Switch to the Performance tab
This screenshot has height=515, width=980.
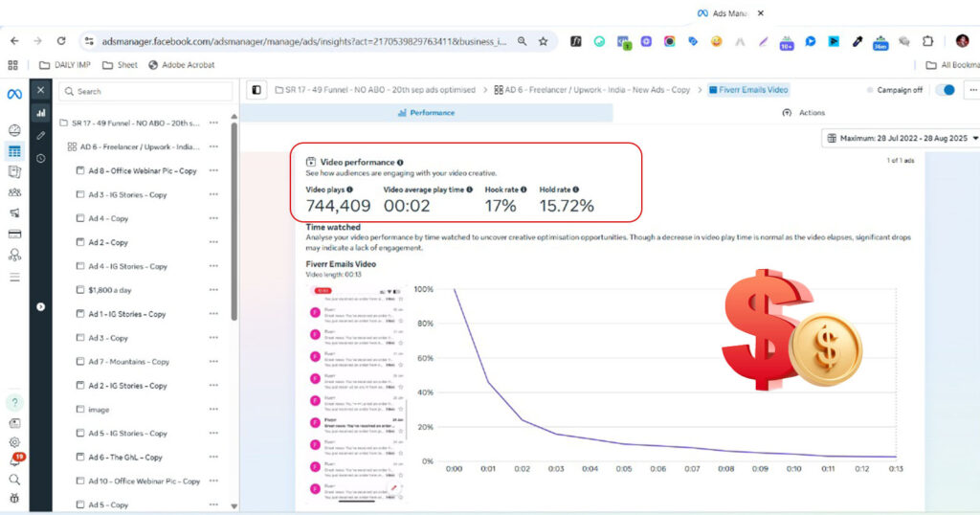point(426,113)
